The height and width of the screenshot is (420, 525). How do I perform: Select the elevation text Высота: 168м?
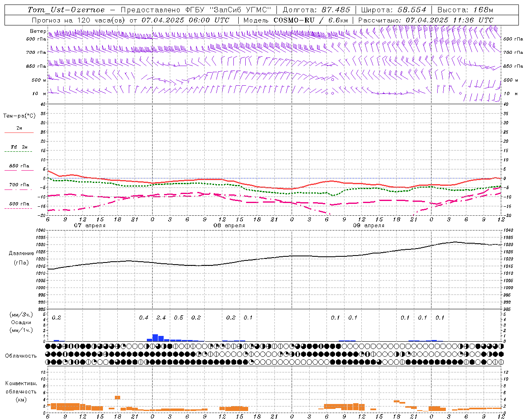(465, 10)
